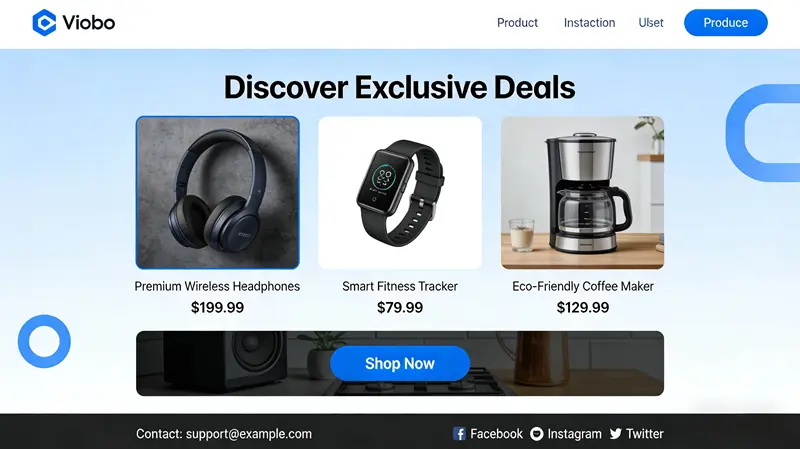
Task: Open the Instaction navigation link
Action: tap(589, 23)
